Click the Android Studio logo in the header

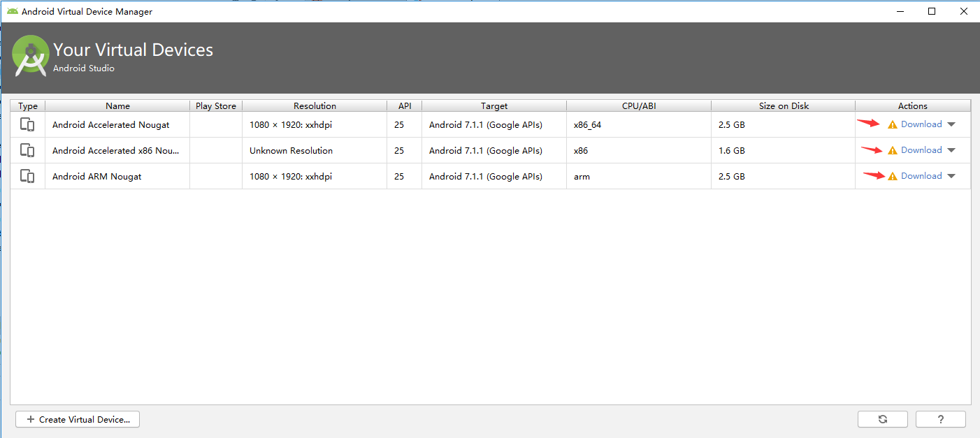coord(30,55)
